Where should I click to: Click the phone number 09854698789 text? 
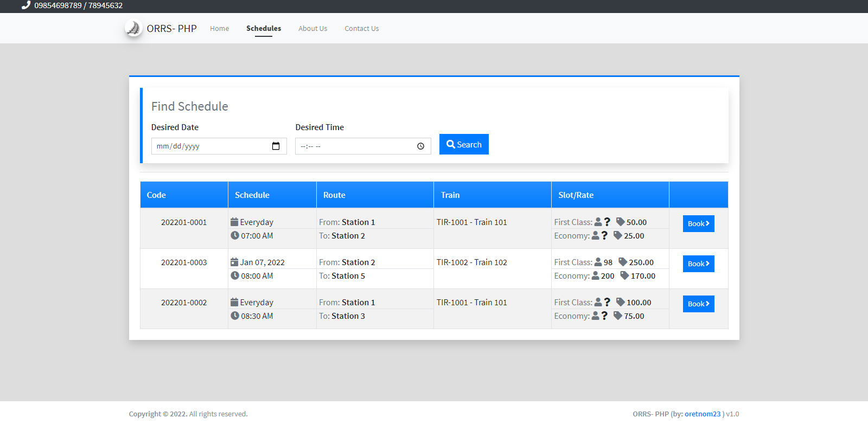pyautogui.click(x=58, y=5)
